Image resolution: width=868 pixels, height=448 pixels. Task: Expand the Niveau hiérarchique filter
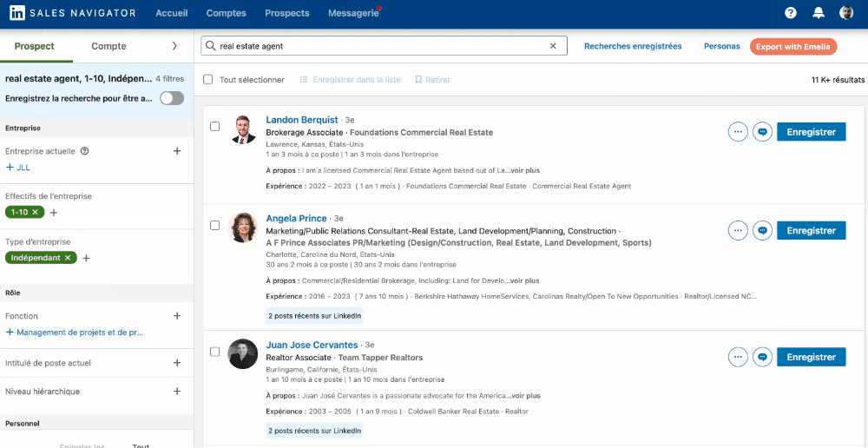(x=177, y=392)
